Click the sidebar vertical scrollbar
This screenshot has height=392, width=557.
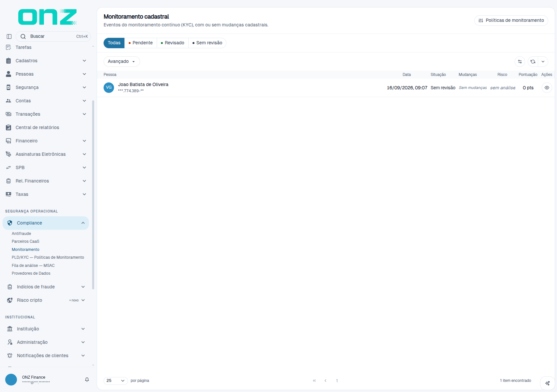[x=93, y=195]
